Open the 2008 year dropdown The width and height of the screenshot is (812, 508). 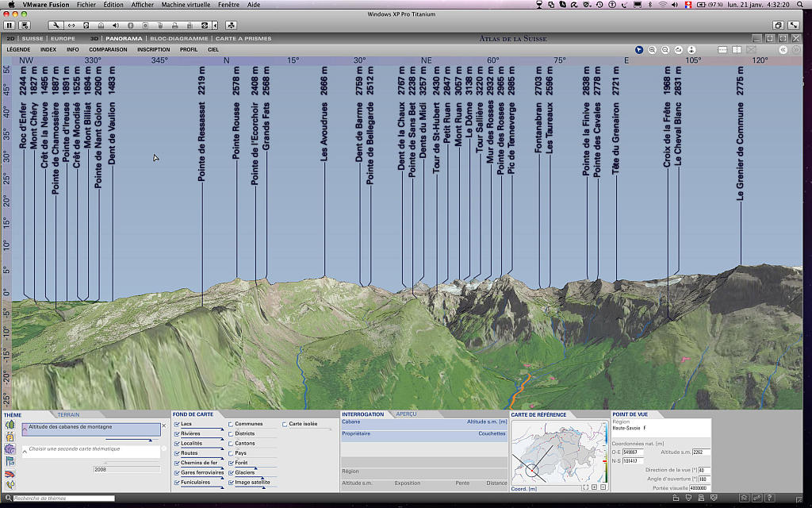coord(127,469)
